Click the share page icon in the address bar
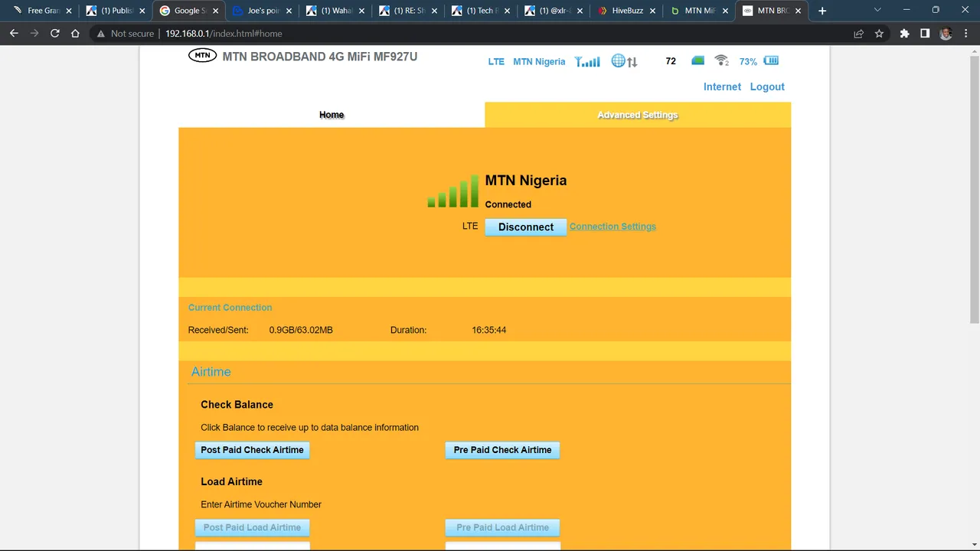 pos(858,34)
